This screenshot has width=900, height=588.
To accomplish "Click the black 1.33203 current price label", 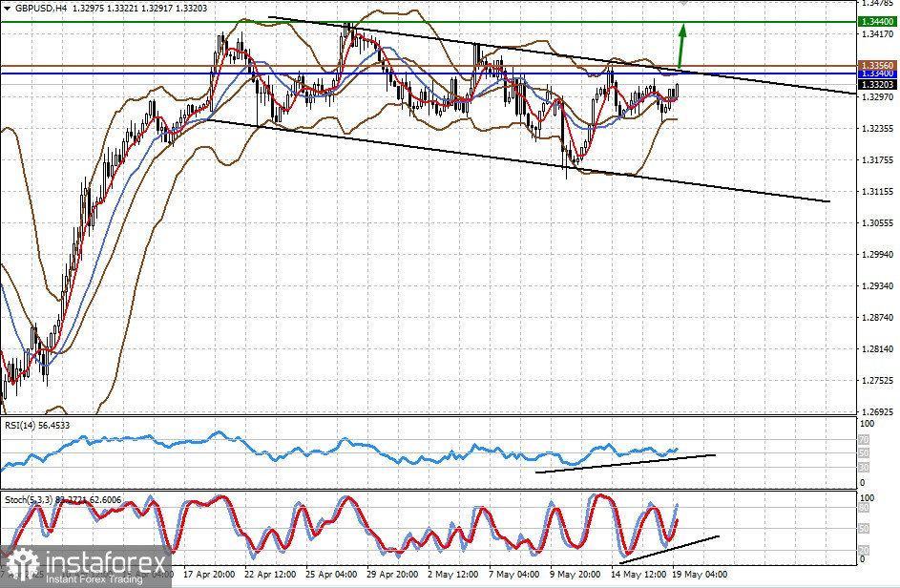I will coord(877,84).
